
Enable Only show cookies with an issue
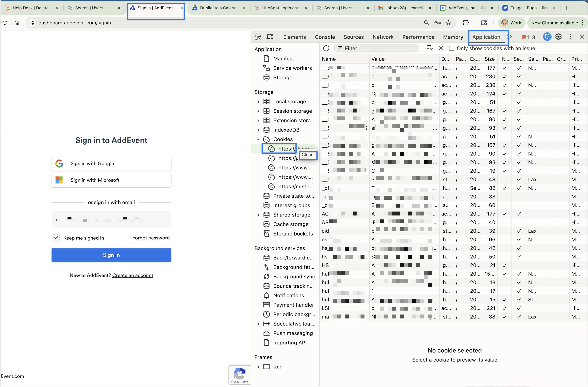(451, 49)
